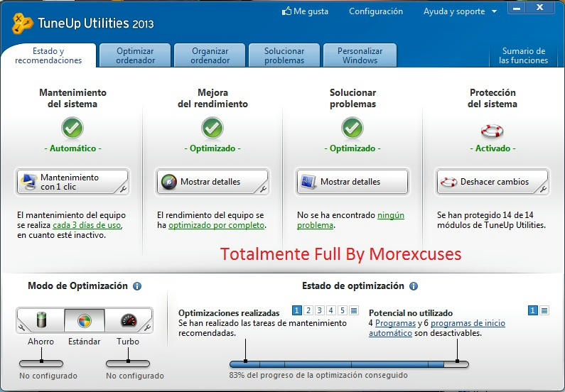Click the Potencial no utilizado heading
This screenshot has width=565, height=392.
(410, 312)
